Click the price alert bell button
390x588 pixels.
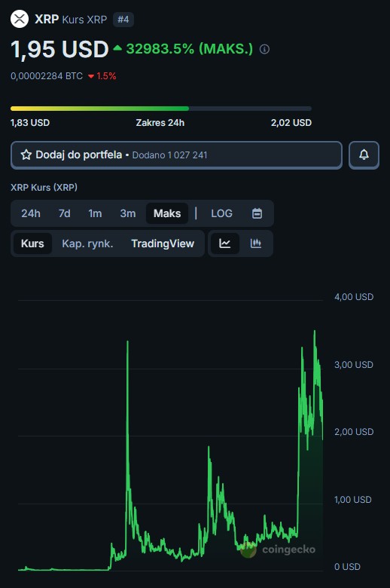coord(364,155)
